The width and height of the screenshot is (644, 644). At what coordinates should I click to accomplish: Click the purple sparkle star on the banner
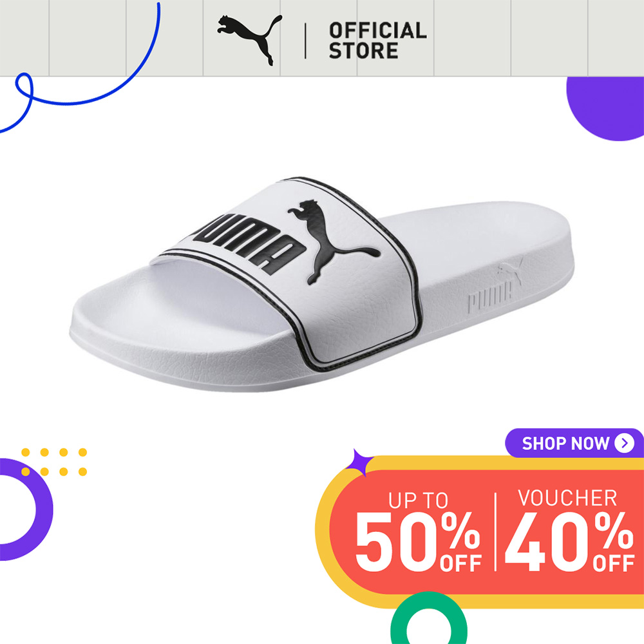[360, 463]
